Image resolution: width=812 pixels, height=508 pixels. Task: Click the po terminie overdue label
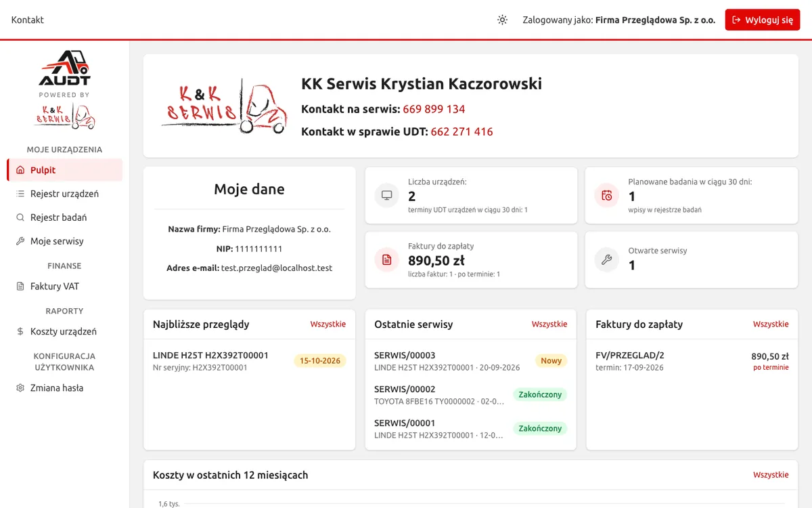point(771,368)
